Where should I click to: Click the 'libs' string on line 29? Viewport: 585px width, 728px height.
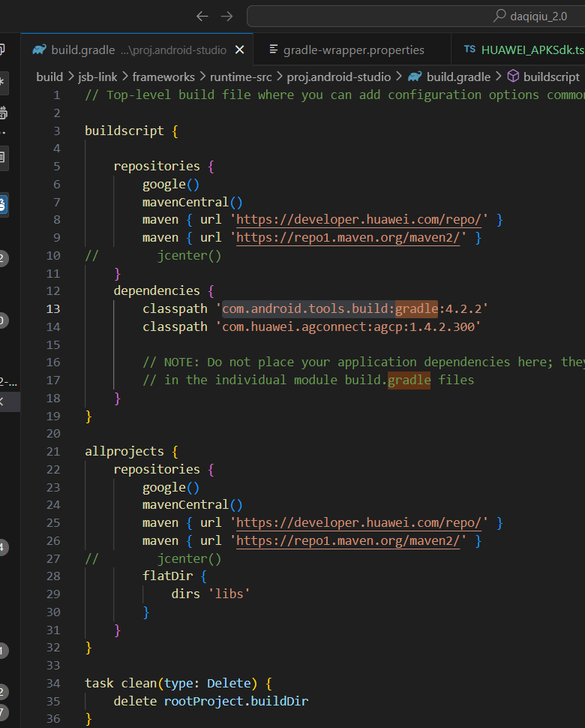click(229, 594)
